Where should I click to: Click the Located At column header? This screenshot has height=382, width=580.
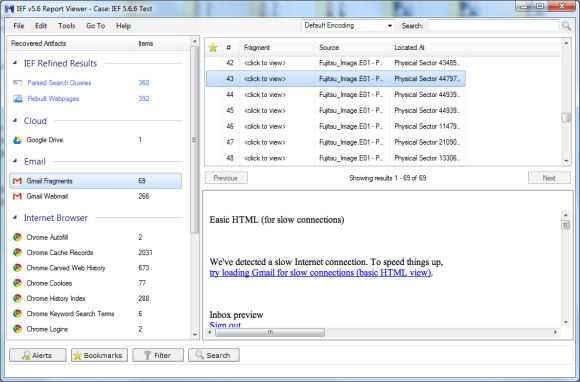tap(409, 47)
